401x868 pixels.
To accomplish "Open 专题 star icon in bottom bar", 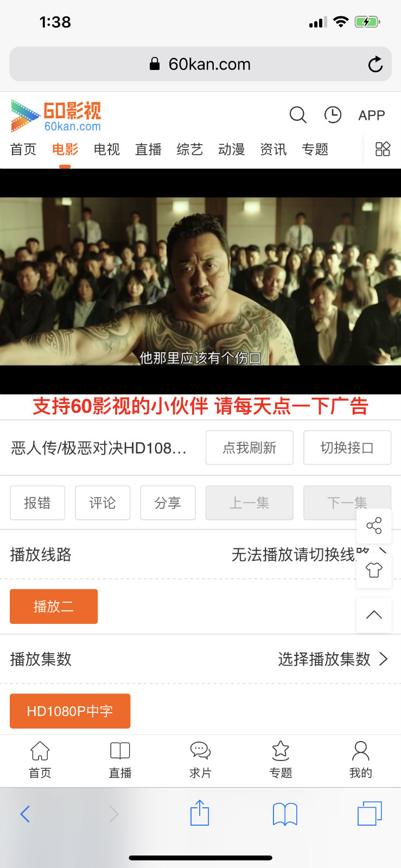I will coord(281,760).
